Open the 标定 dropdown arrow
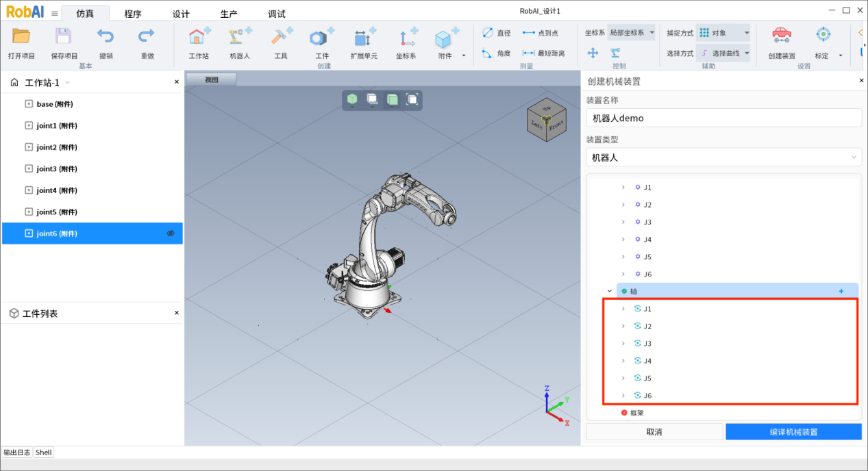 (841, 56)
